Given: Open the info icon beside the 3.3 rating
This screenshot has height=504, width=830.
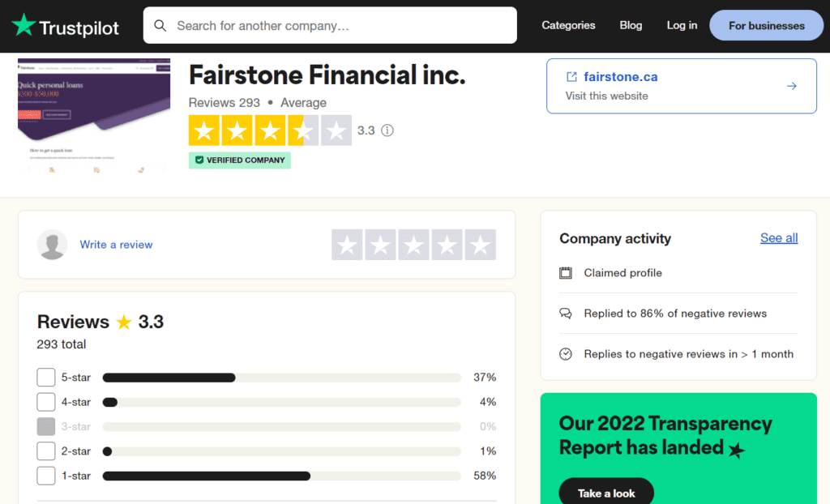Looking at the screenshot, I should (x=387, y=130).
